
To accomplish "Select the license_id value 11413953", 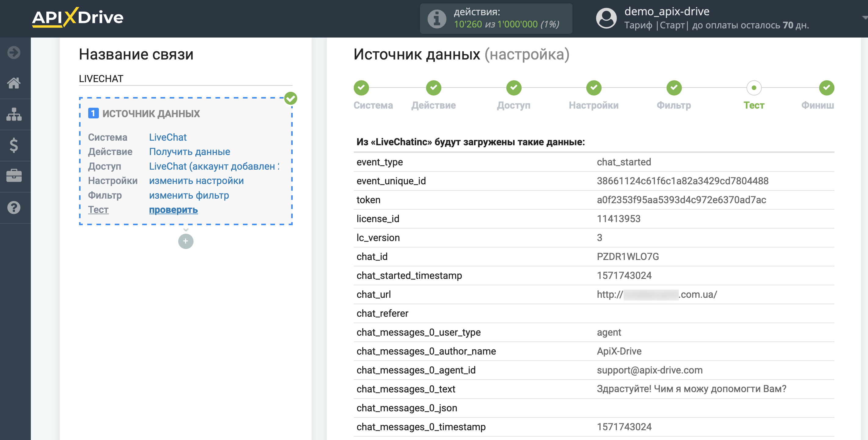I will click(618, 219).
